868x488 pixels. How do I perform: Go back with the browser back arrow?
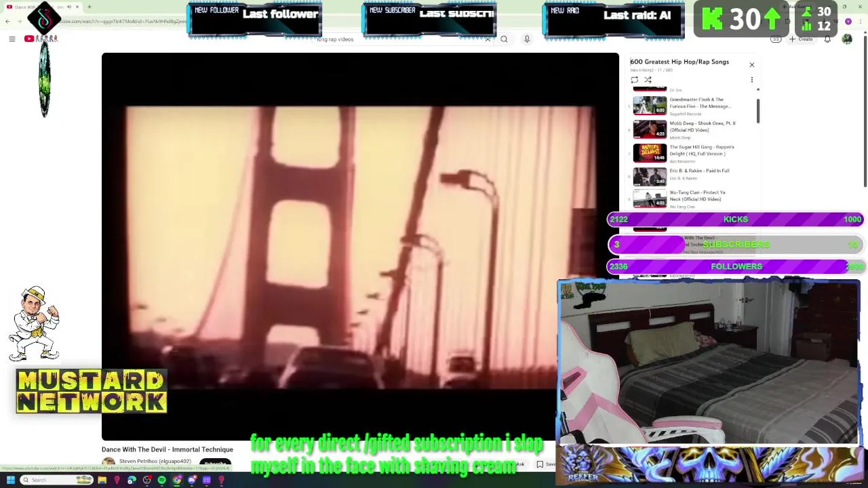pos(7,22)
